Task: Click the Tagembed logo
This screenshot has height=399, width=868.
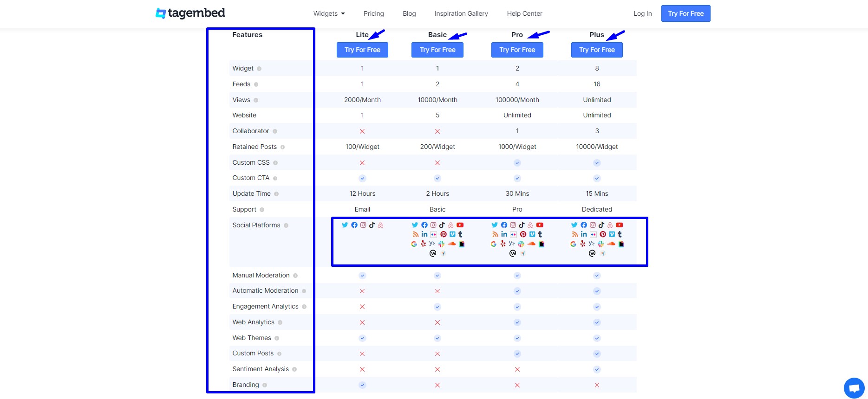Action: pos(190,13)
